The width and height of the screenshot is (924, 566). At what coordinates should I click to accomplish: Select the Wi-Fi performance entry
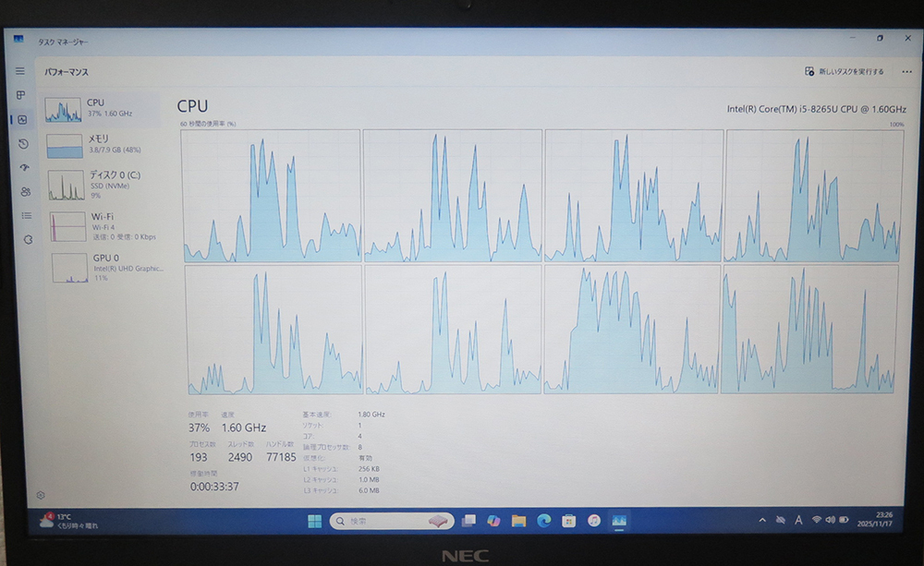click(x=106, y=226)
